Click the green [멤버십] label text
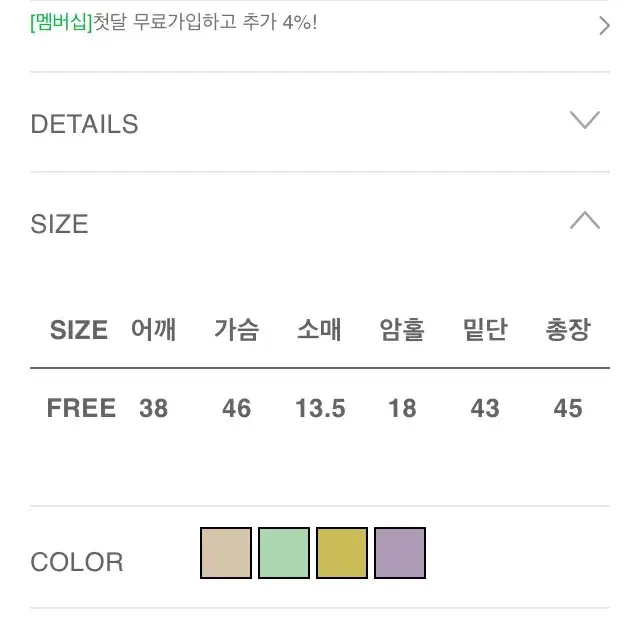This screenshot has width=640, height=640. [62, 22]
